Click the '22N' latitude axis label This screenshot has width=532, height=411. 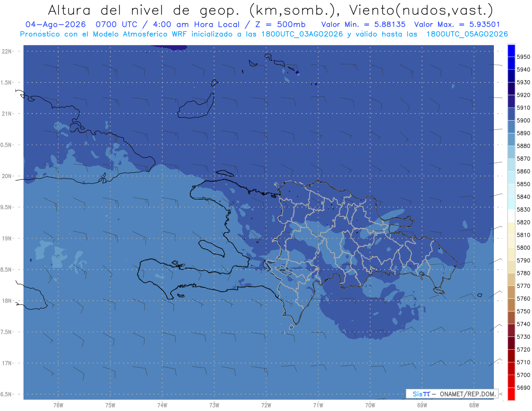pyautogui.click(x=8, y=51)
